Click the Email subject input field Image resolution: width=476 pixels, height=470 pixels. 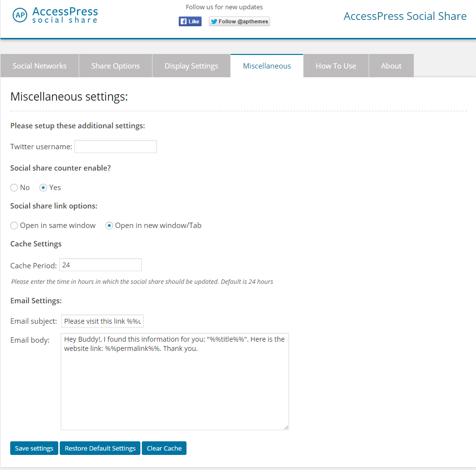pos(102,321)
